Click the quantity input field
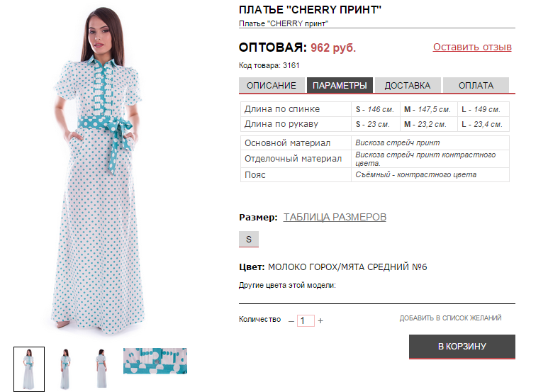The width and height of the screenshot is (548, 392). (x=306, y=321)
